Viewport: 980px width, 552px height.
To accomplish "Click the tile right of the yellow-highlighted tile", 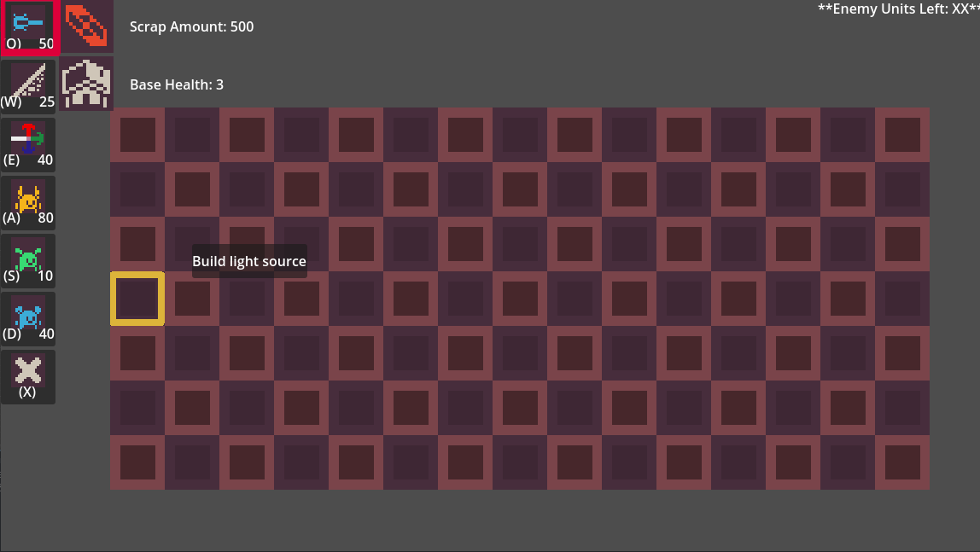I will (192, 299).
